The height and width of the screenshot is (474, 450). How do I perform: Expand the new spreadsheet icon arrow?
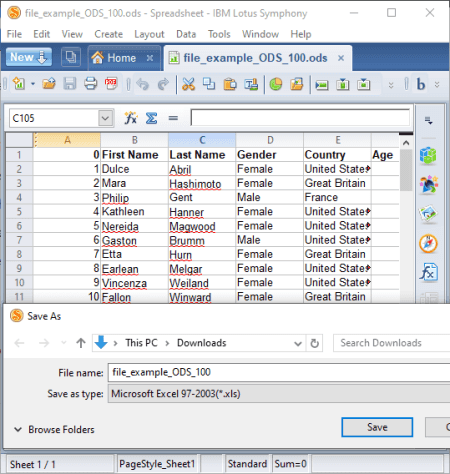[x=33, y=84]
